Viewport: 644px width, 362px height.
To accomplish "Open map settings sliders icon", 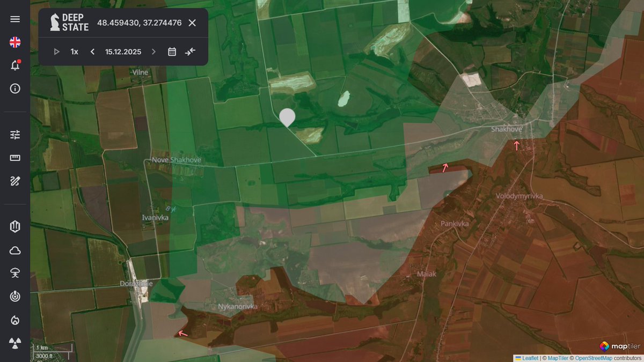I will click(15, 135).
